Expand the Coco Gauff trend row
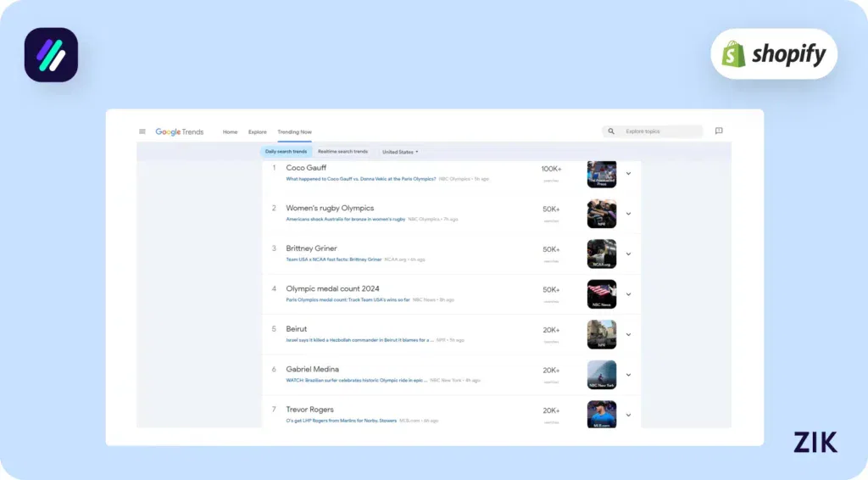 (x=628, y=173)
